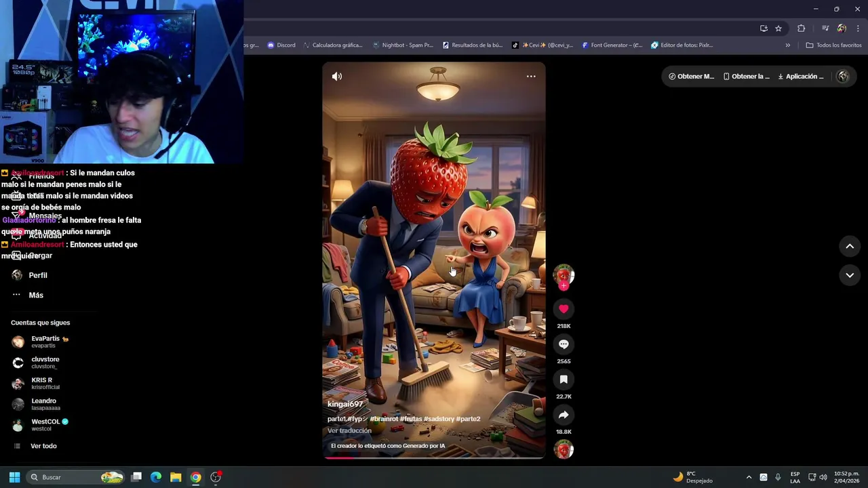
Task: Open Chrome media controls icon
Action: click(x=825, y=28)
